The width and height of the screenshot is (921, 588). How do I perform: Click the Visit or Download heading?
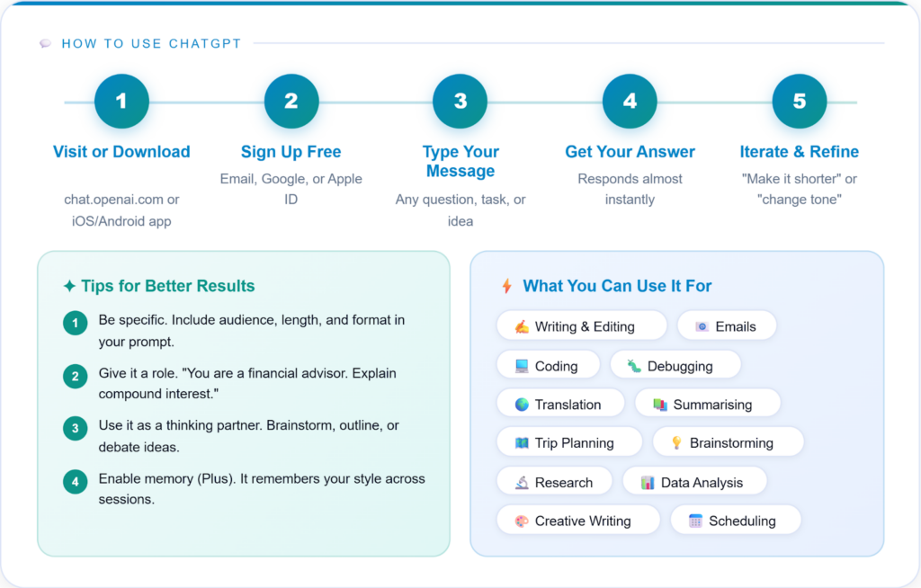121,152
